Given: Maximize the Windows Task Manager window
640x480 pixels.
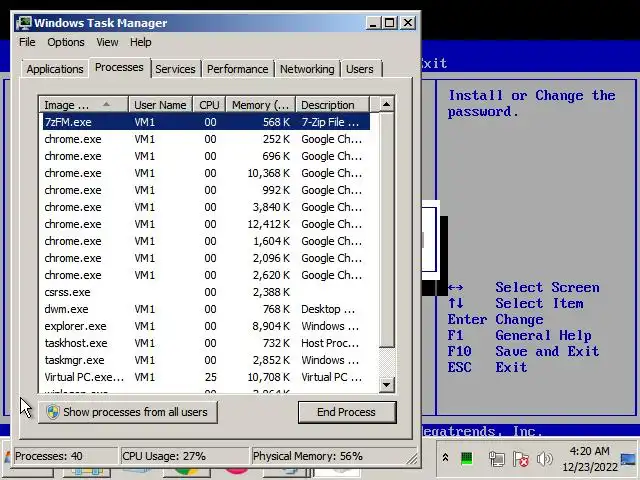Looking at the screenshot, I should pyautogui.click(x=389, y=23).
